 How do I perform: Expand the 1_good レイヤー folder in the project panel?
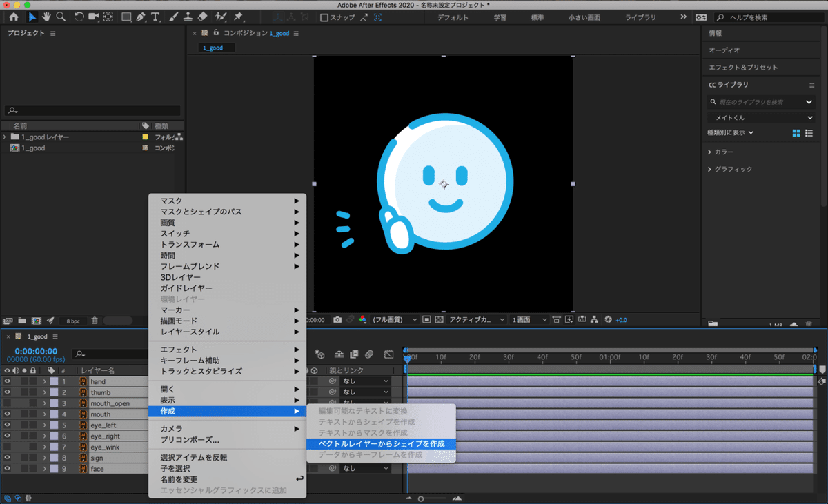point(5,137)
